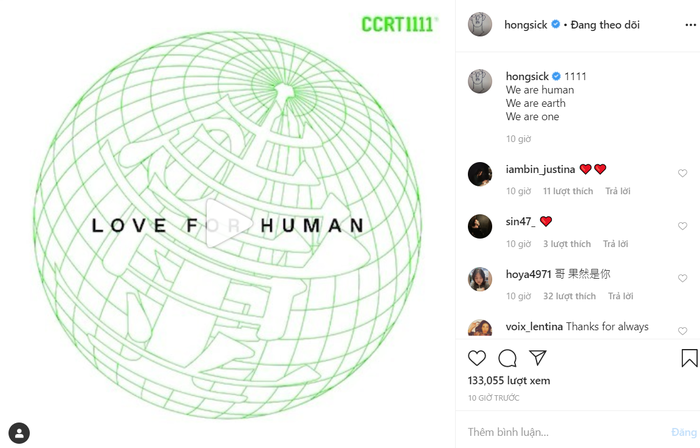Viewport: 700px width, 448px height.
Task: Reply to iambin_justina's comment
Action: pos(618,191)
